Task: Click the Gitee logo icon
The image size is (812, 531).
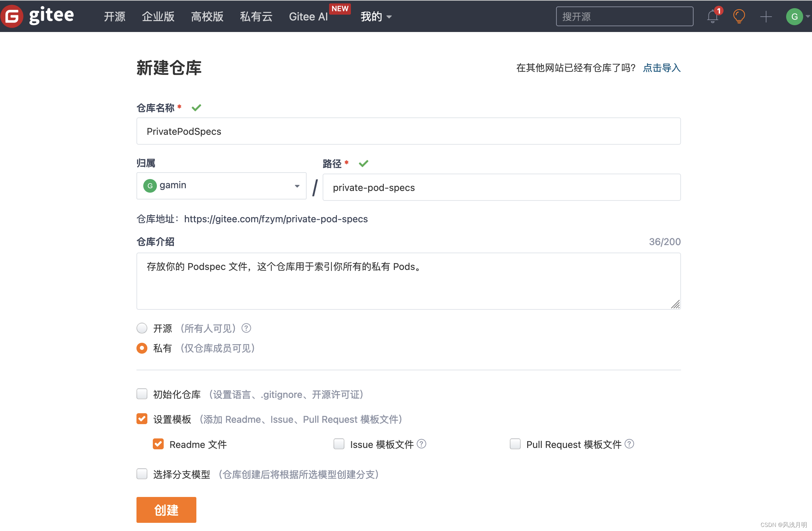Action: pyautogui.click(x=12, y=16)
